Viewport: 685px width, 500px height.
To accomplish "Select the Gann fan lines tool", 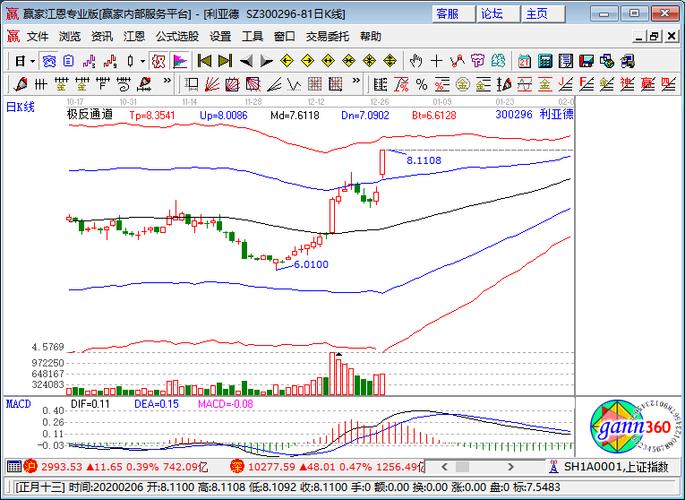I will point(212,84).
